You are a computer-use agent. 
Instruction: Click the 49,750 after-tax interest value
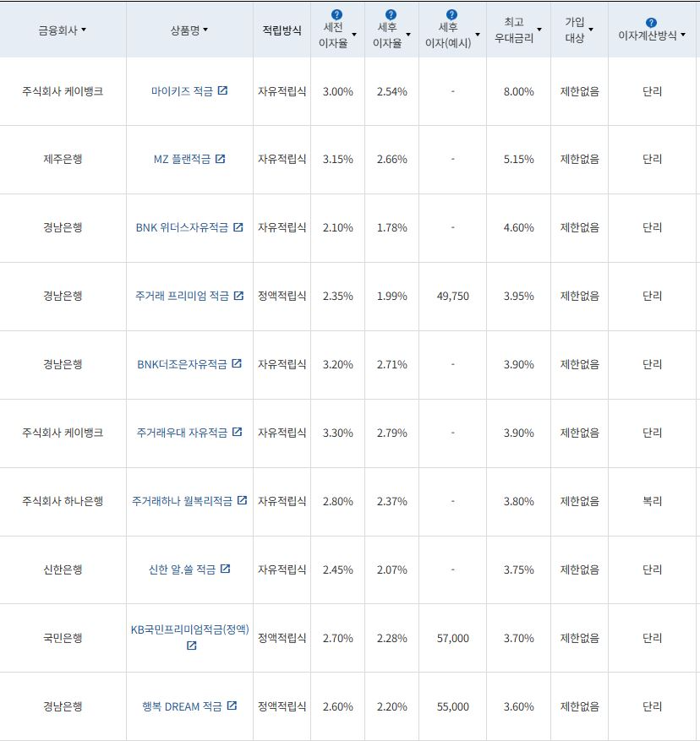pyautogui.click(x=452, y=297)
